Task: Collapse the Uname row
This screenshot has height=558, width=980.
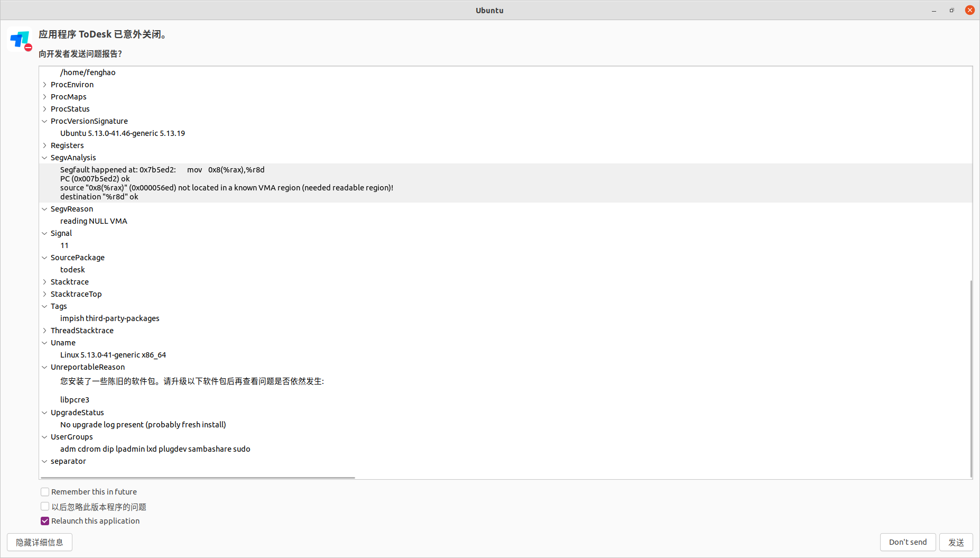Action: [x=45, y=343]
